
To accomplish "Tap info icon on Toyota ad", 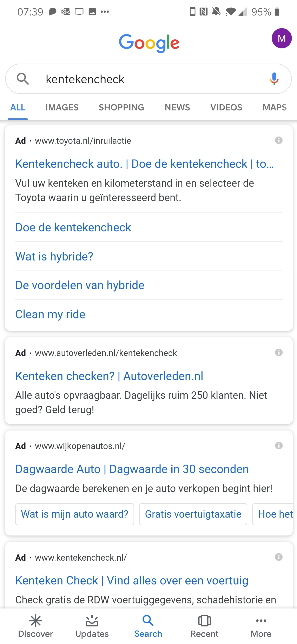I will click(278, 140).
